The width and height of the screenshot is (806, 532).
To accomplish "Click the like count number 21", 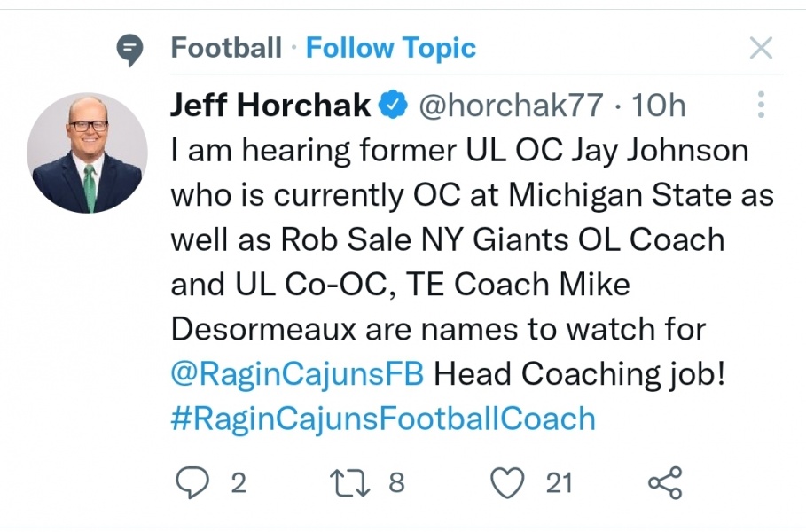I will [560, 482].
